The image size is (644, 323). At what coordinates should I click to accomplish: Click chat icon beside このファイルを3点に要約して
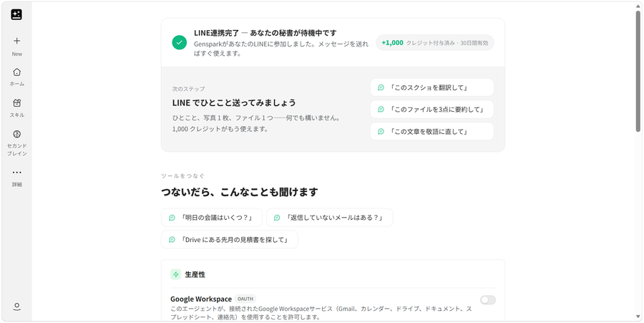[x=381, y=110]
